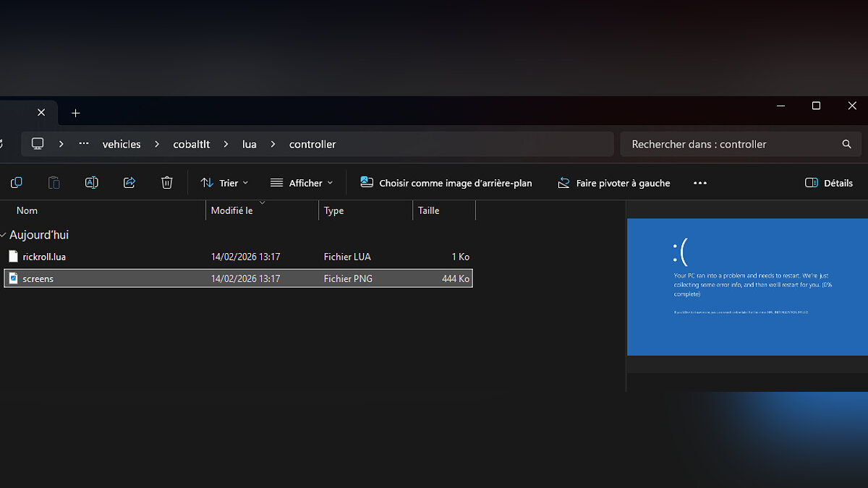Open the Trier sort dropdown
Screen dimensions: 868x488
point(224,183)
